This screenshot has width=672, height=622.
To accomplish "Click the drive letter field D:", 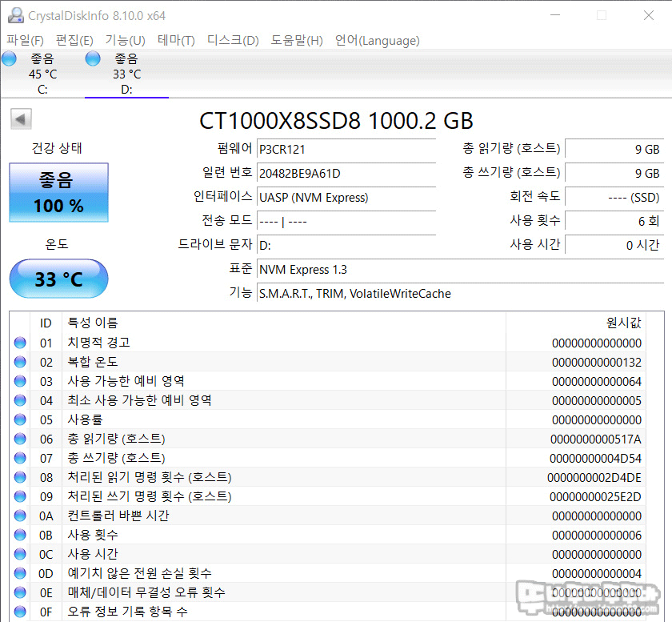I will (346, 246).
